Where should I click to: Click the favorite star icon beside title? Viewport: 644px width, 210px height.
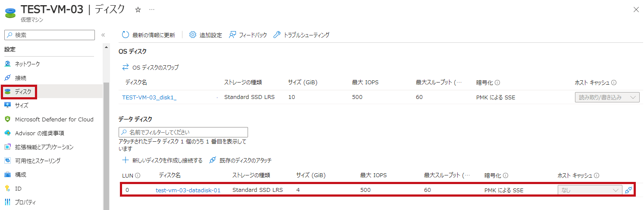point(138,10)
